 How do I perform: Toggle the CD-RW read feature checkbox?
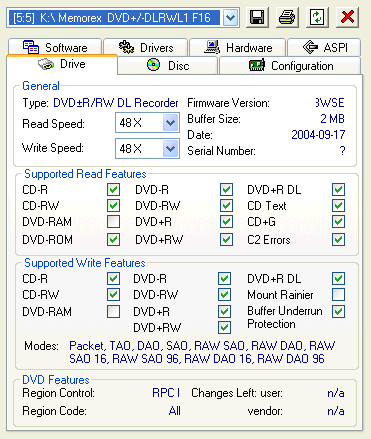click(x=113, y=205)
